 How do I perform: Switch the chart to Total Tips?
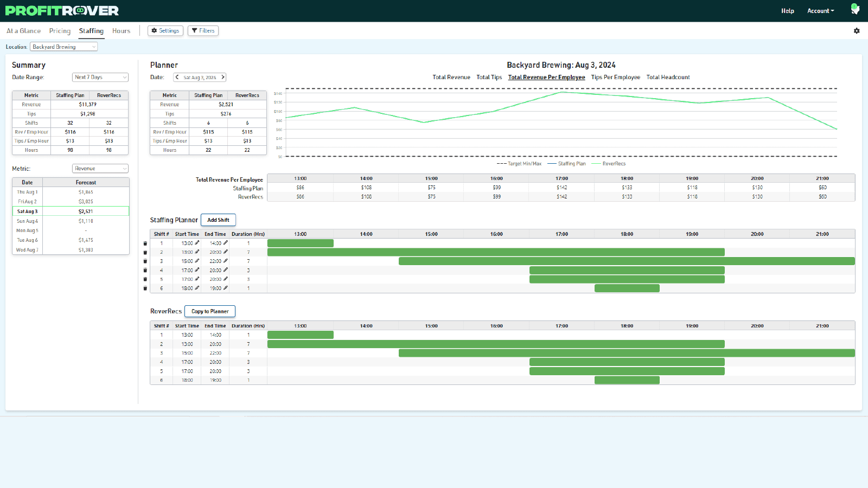[x=489, y=78]
